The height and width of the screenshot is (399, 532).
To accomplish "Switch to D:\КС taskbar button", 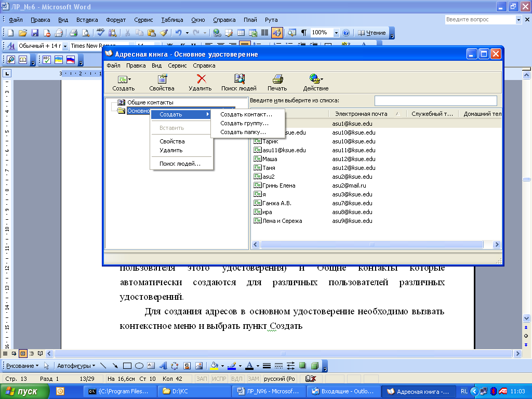I will pyautogui.click(x=194, y=391).
